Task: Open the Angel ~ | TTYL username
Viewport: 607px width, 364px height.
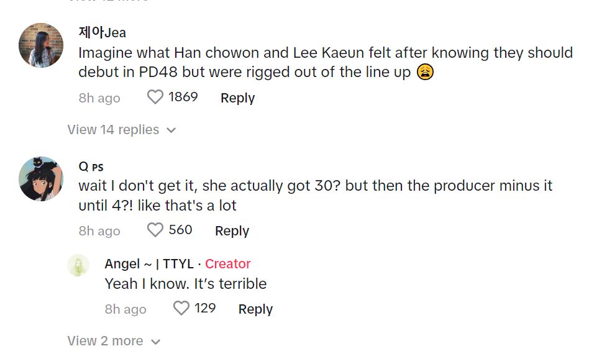Action: (x=149, y=264)
